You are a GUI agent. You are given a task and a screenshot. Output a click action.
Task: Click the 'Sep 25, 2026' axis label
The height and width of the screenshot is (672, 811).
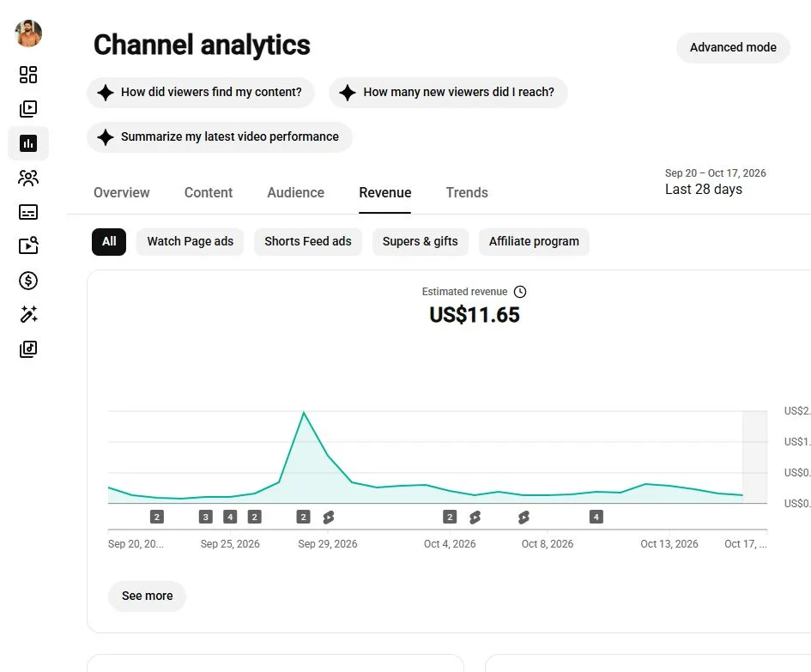230,544
